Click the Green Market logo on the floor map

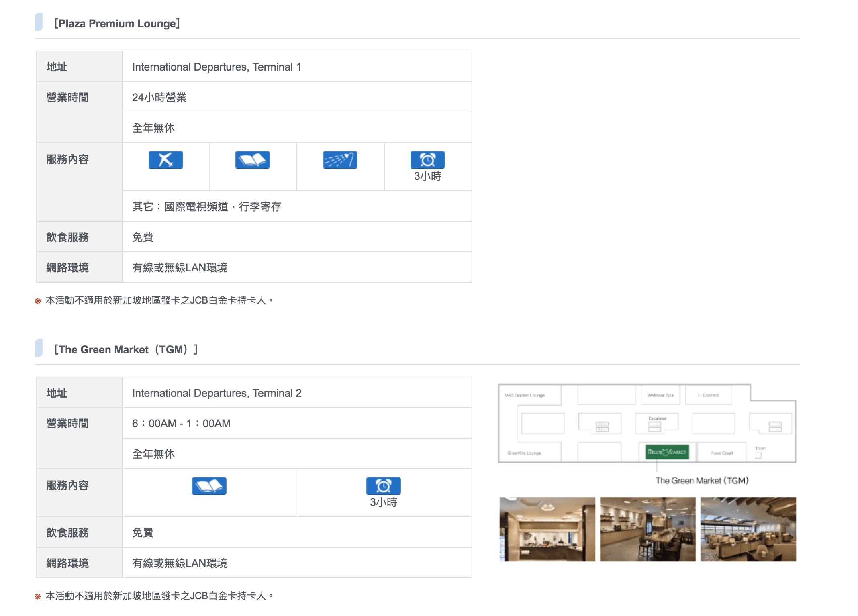[x=667, y=452]
